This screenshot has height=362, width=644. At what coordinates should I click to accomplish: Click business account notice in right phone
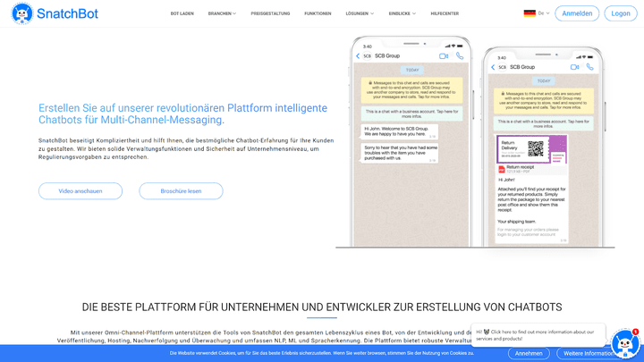tap(544, 123)
